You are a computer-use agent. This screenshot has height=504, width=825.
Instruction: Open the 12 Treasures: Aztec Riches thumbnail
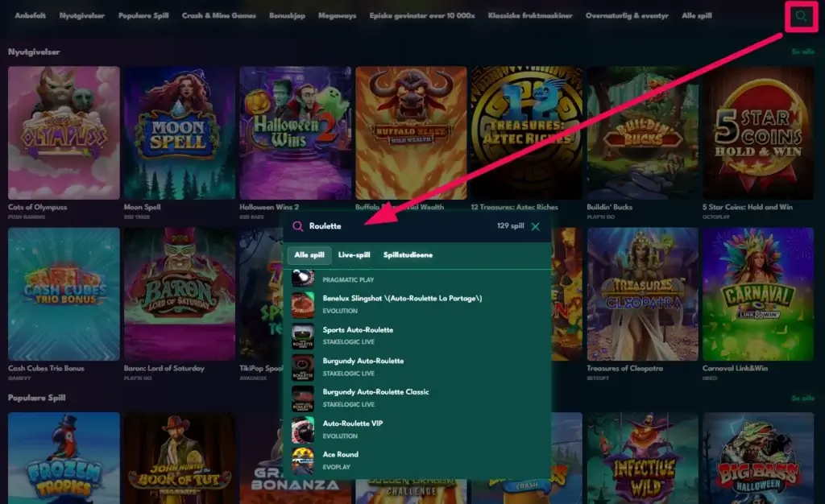click(x=527, y=132)
